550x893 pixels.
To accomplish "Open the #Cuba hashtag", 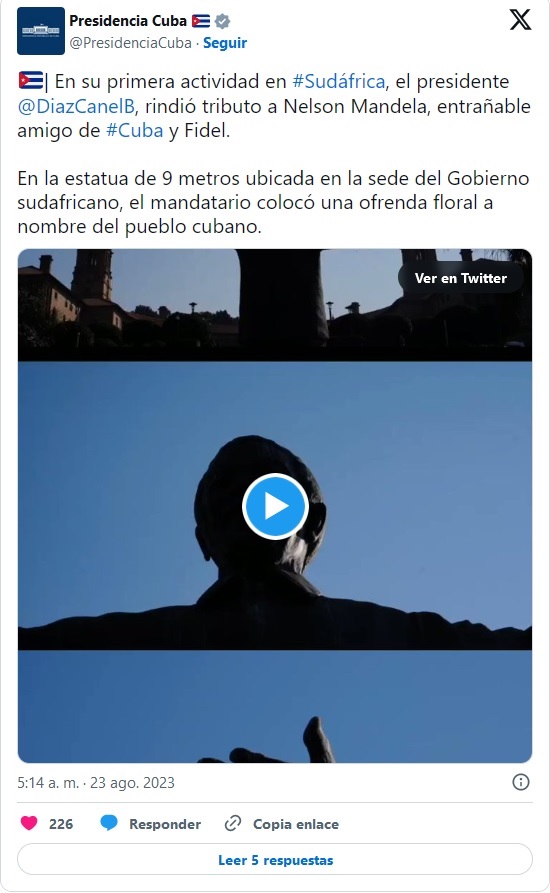I will tap(135, 130).
